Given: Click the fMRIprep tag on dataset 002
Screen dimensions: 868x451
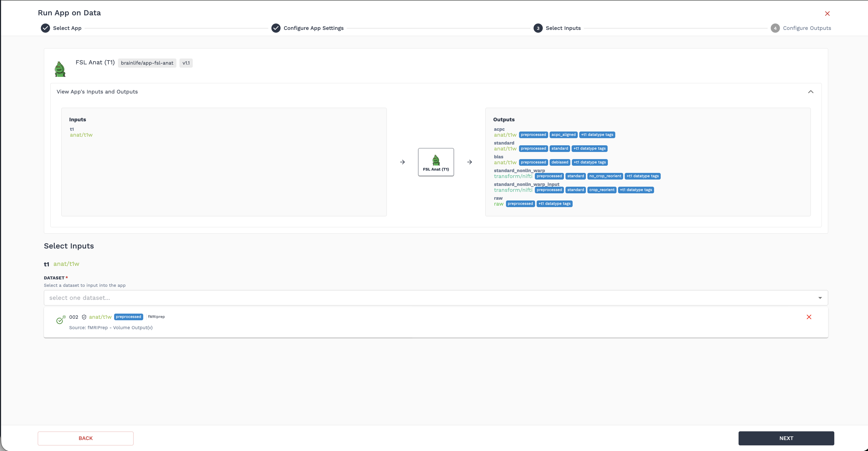Looking at the screenshot, I should pyautogui.click(x=156, y=317).
